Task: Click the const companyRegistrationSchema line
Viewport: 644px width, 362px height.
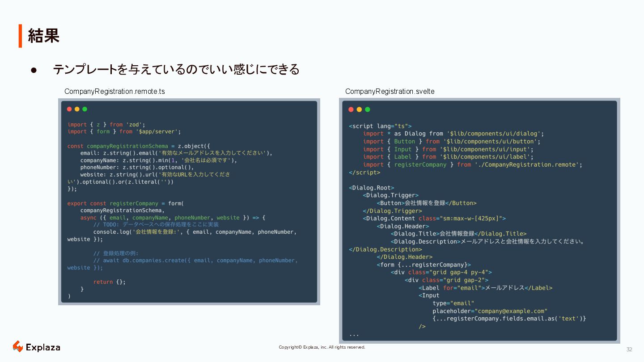Action: (139, 146)
